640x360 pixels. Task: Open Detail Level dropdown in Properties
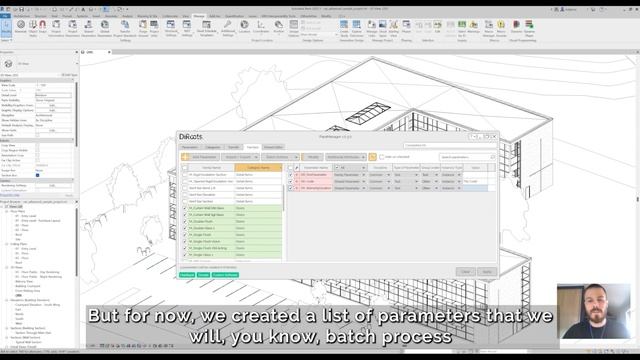53,95
